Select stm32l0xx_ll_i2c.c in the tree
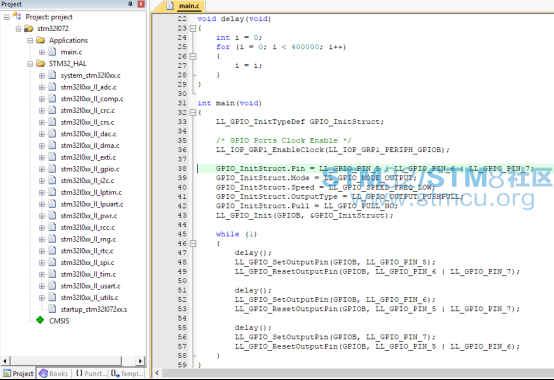 click(87, 181)
